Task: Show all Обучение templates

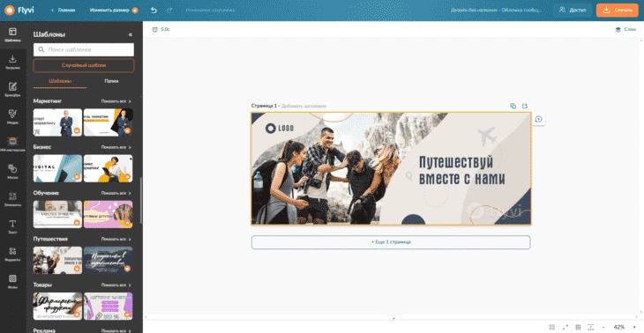Action: (x=116, y=193)
